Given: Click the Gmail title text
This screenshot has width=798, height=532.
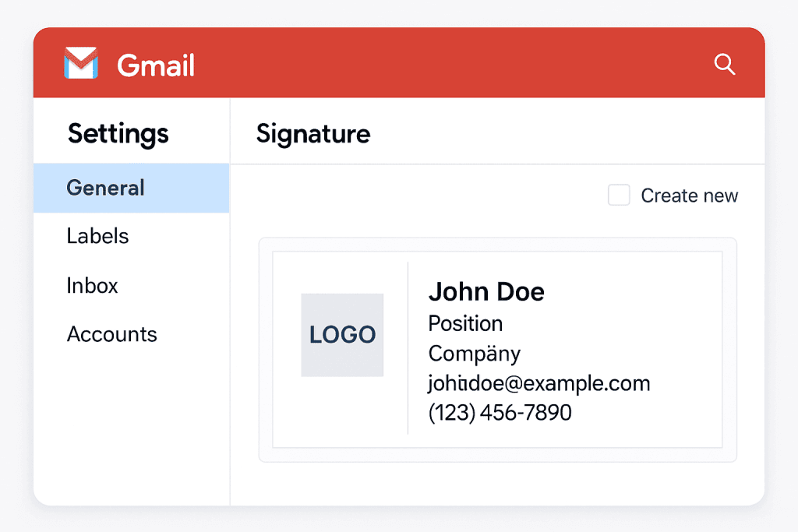Looking at the screenshot, I should coord(156,65).
